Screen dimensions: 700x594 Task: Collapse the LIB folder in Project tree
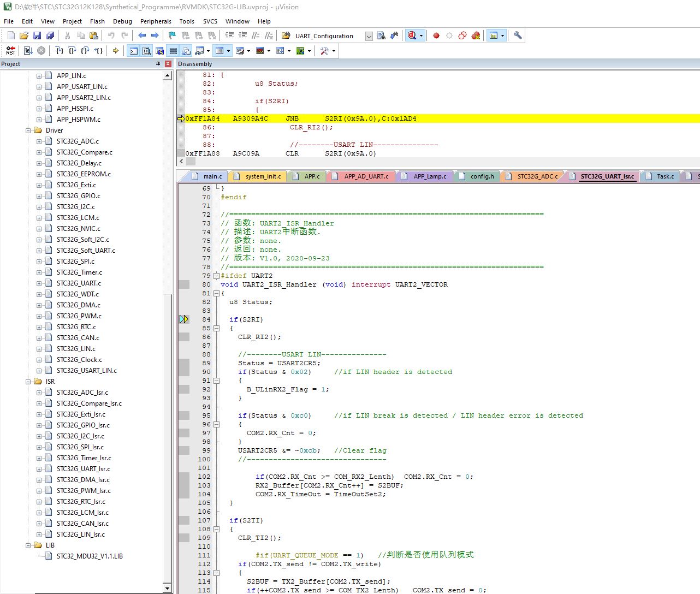click(28, 545)
